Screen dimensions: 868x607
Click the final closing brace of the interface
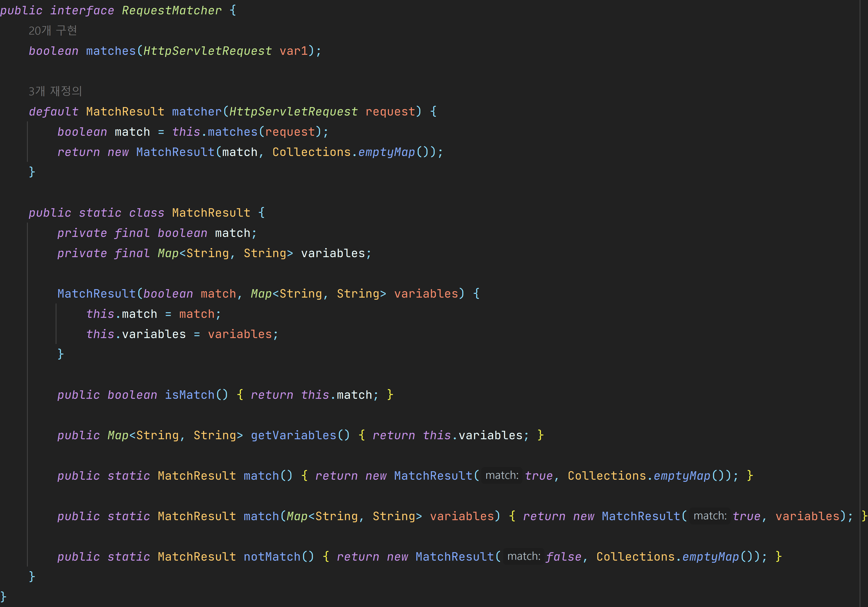click(3, 597)
